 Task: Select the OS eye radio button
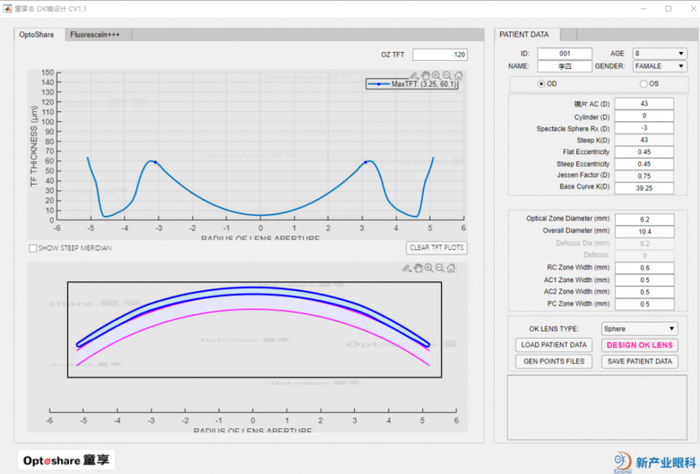click(643, 84)
